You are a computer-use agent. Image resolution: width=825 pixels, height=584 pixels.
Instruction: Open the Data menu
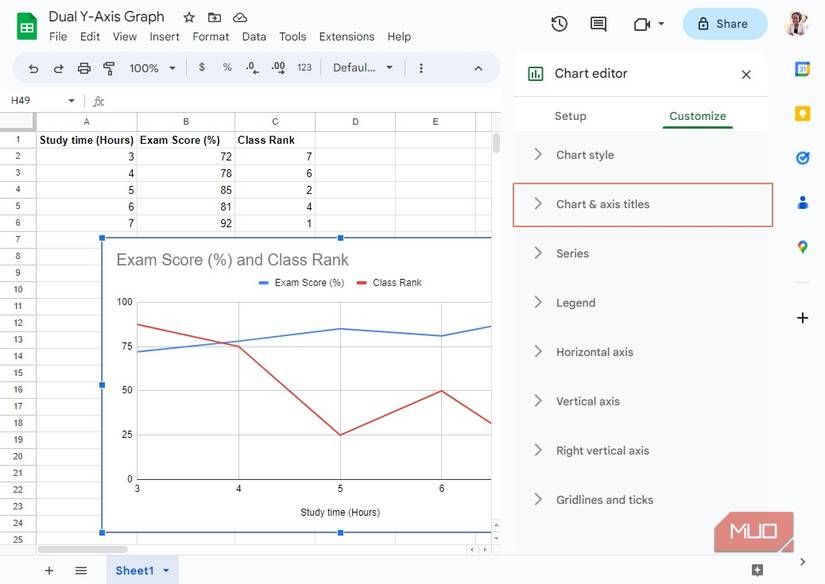tap(253, 36)
